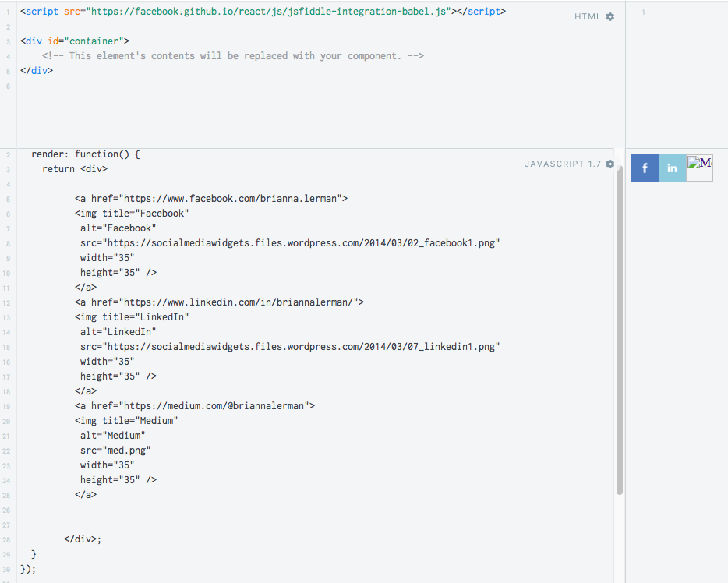
Task: Open the JavaScript panel settings gear
Action: pos(610,164)
